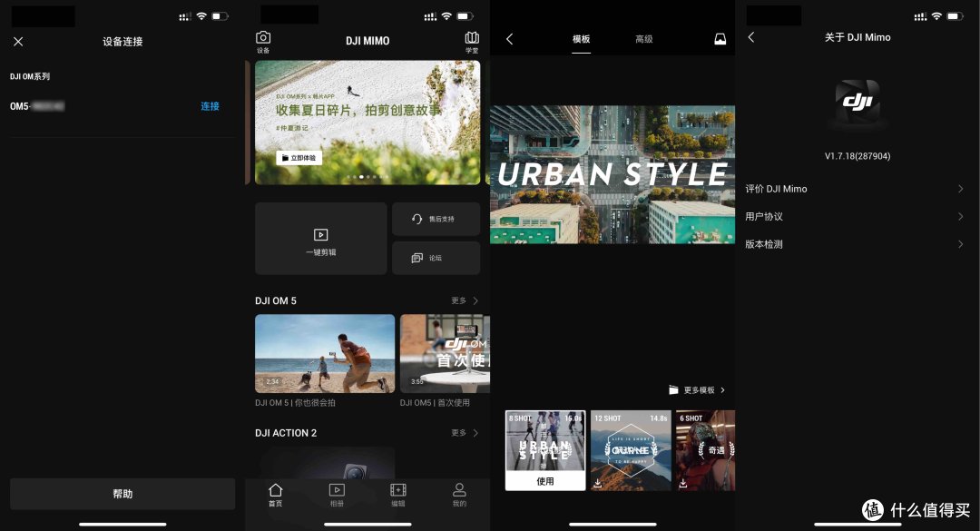Open the 论坛 forum tile
The image size is (980, 531).
[x=436, y=258]
